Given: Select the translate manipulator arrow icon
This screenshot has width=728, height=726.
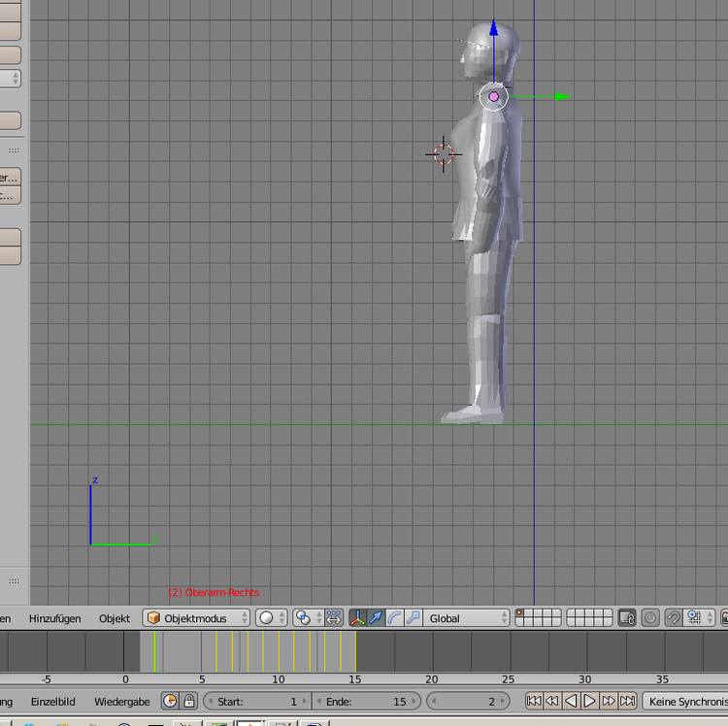Looking at the screenshot, I should pos(376,618).
